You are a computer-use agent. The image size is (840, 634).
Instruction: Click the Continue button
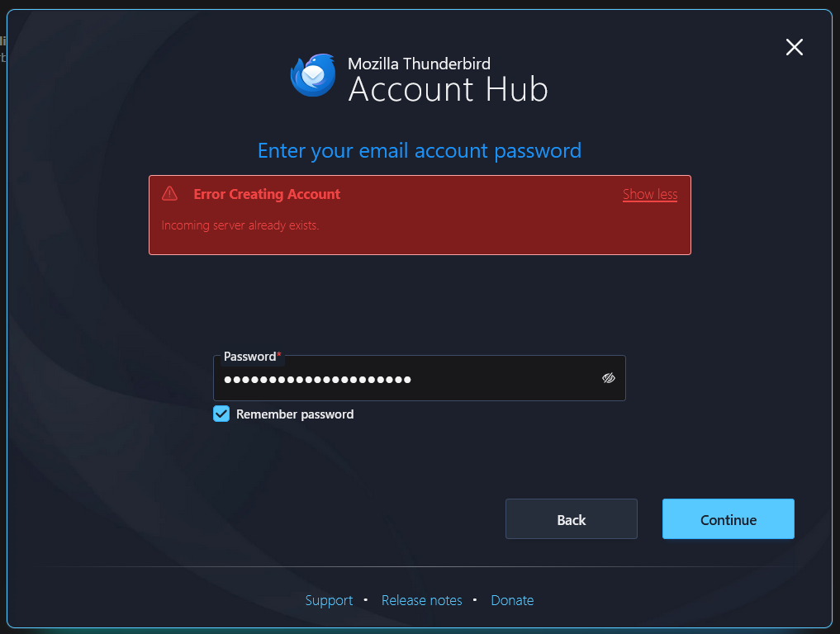[x=728, y=519]
